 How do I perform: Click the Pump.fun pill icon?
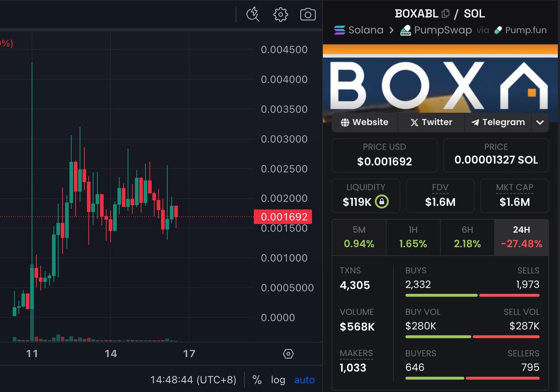coord(498,30)
